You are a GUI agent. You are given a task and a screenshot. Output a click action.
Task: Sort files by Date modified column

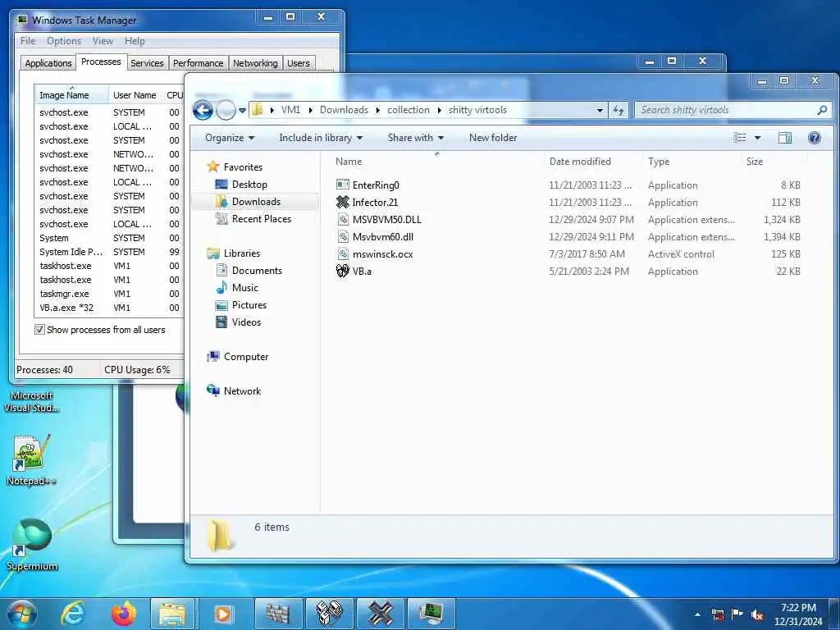click(580, 162)
